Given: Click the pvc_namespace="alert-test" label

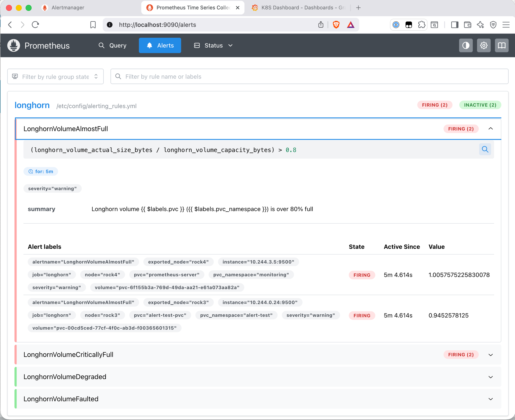Looking at the screenshot, I should (236, 315).
